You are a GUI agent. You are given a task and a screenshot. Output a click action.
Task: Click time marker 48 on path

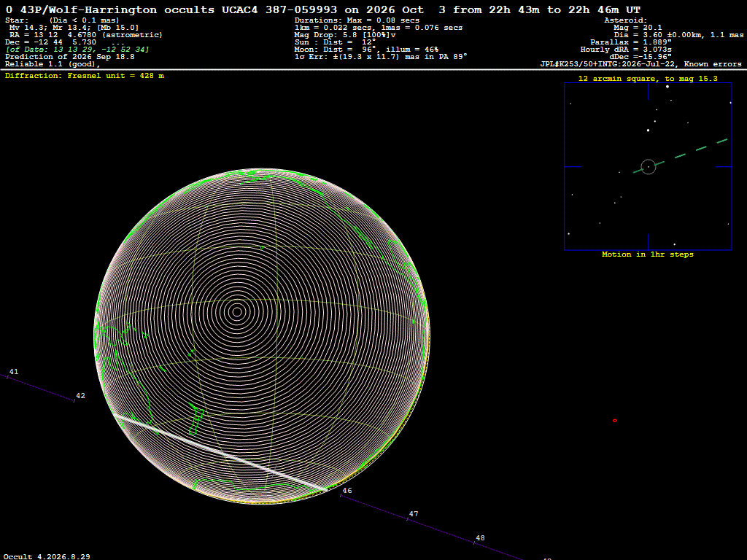480,538
